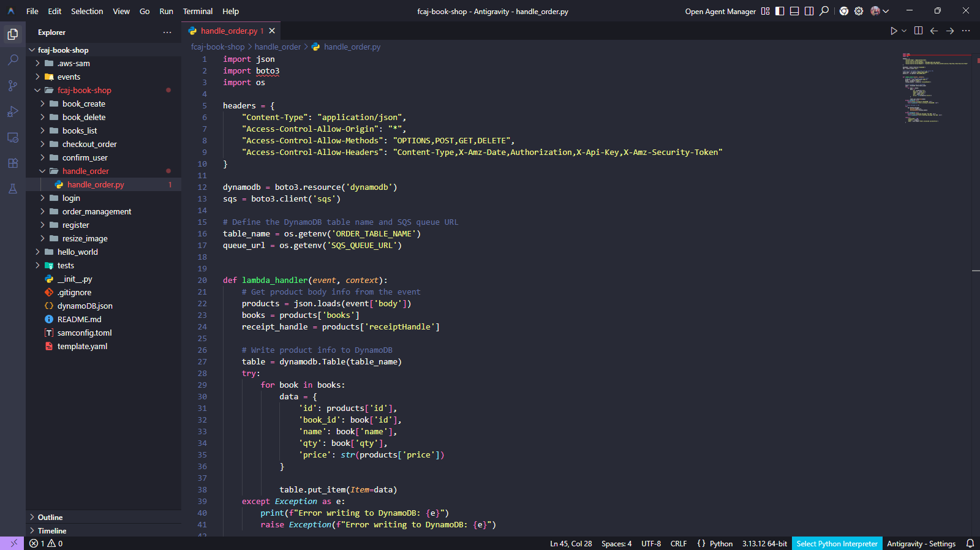This screenshot has height=550, width=980.
Task: Open the Explorer view in activity bar
Action: (x=13, y=34)
